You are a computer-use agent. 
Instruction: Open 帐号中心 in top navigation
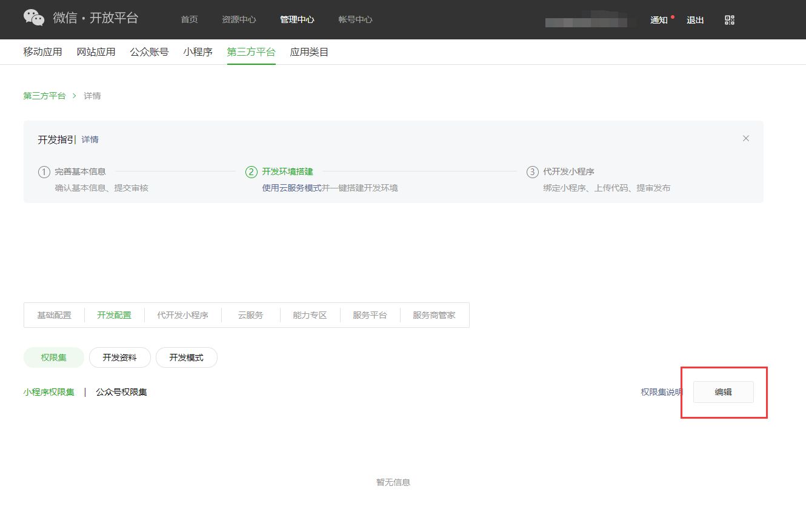click(x=355, y=19)
